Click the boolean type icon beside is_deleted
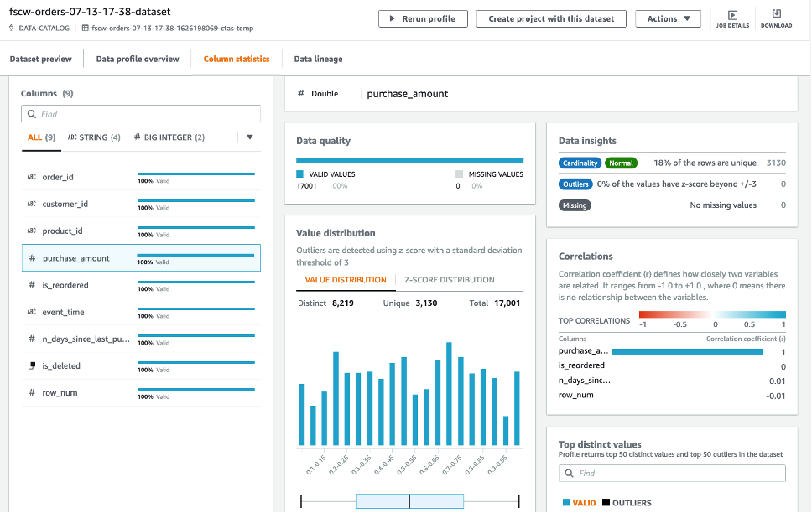812x513 pixels. coord(32,366)
